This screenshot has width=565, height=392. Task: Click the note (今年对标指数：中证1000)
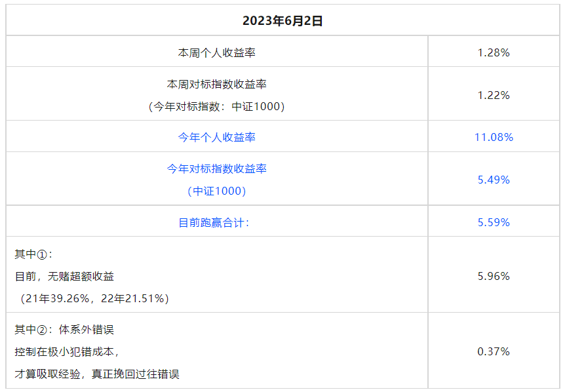[x=216, y=106]
